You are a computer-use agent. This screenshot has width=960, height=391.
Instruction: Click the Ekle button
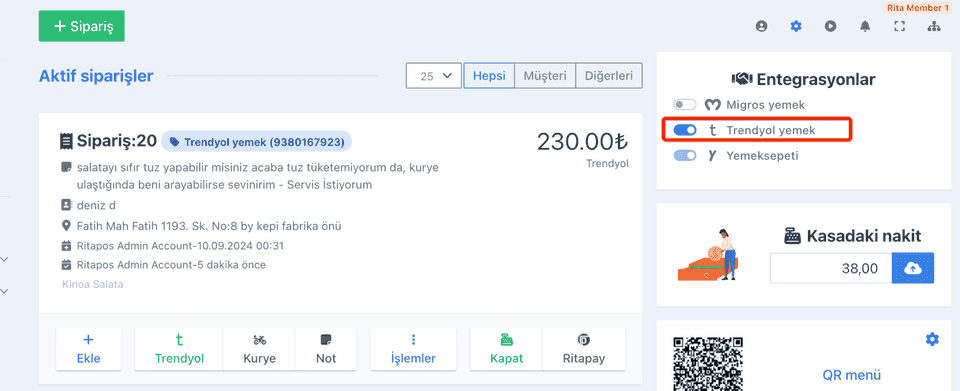tap(89, 349)
